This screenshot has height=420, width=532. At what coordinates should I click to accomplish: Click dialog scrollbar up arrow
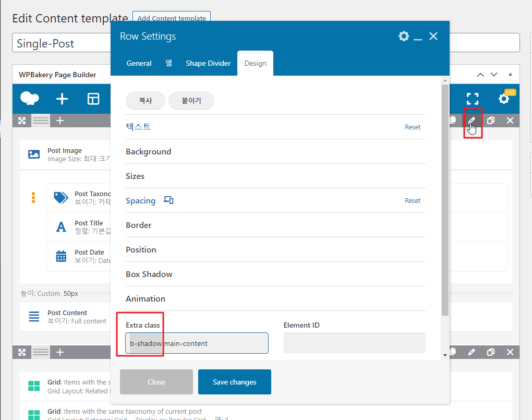(445, 80)
